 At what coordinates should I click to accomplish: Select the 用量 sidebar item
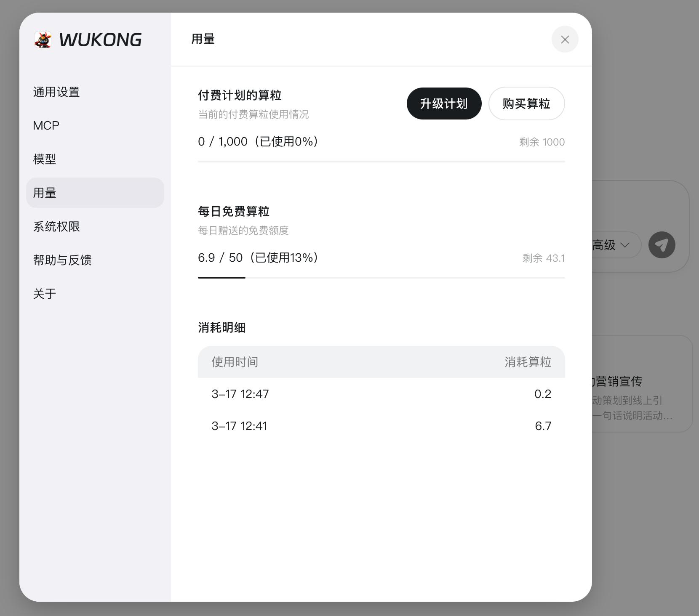44,193
